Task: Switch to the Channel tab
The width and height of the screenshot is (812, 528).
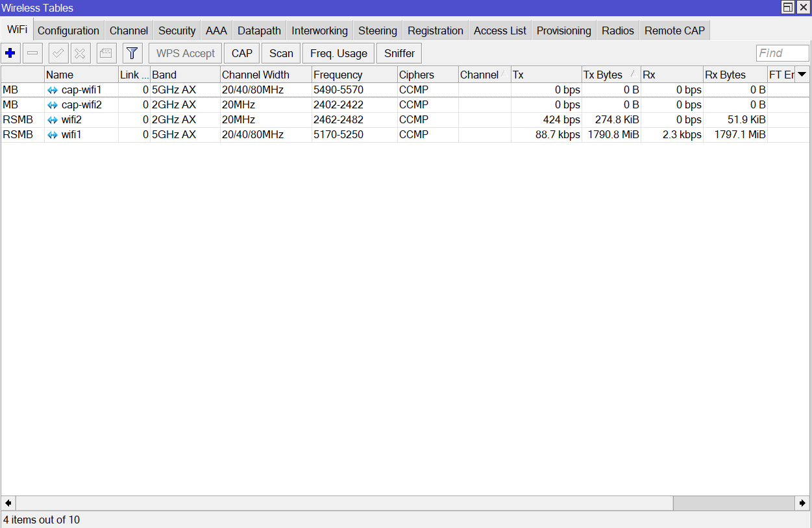Action: (129, 30)
